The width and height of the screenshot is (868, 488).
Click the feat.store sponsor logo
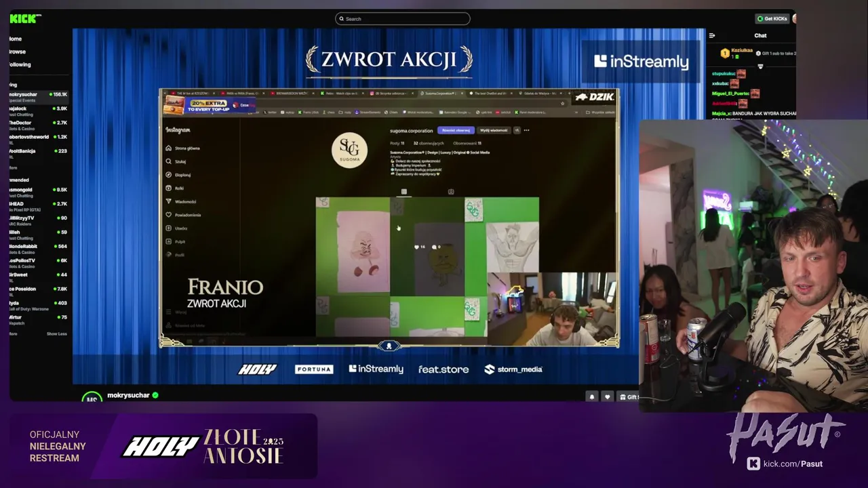click(x=443, y=369)
